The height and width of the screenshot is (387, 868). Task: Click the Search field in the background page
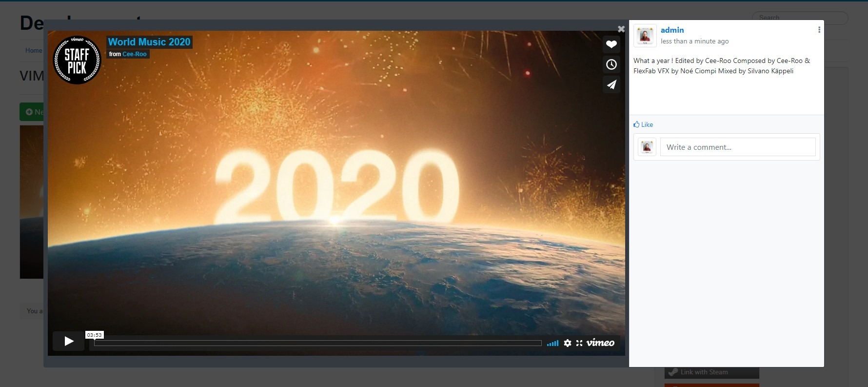tap(800, 18)
